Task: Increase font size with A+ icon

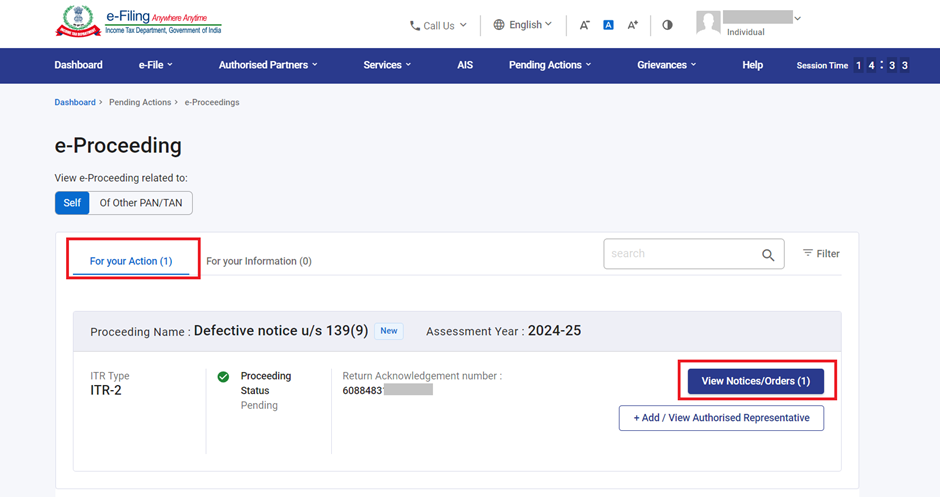Action: pos(632,25)
